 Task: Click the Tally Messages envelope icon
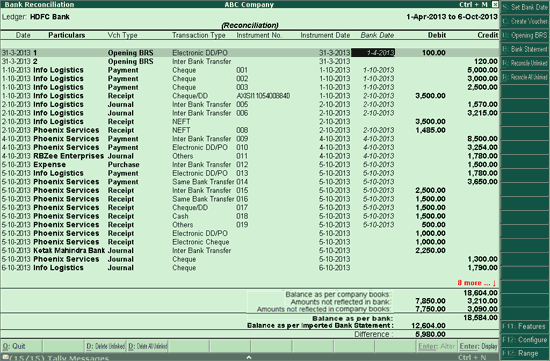coord(5,358)
